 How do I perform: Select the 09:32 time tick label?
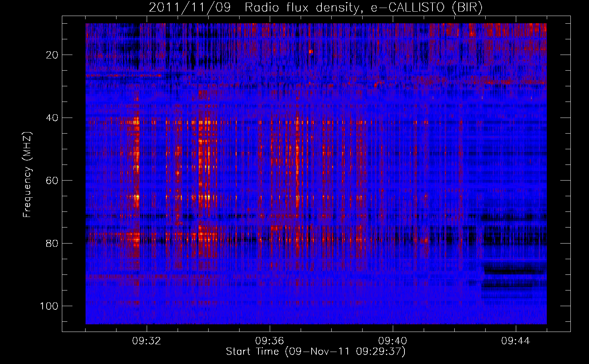pos(147,341)
